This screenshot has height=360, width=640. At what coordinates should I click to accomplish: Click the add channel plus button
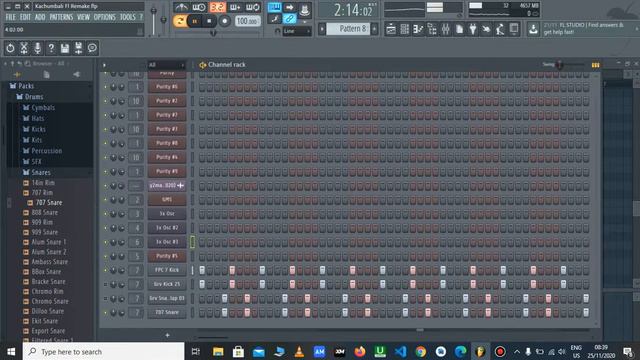click(167, 335)
